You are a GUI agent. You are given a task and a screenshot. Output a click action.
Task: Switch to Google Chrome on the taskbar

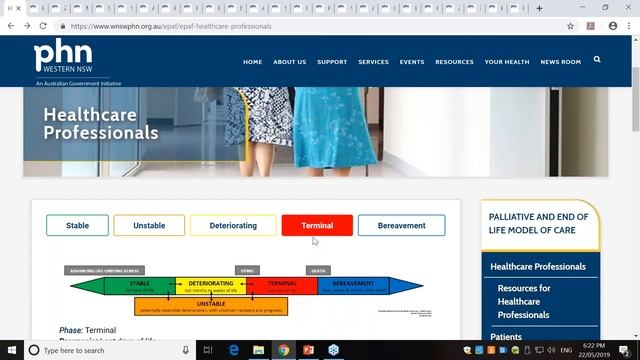[x=284, y=350]
